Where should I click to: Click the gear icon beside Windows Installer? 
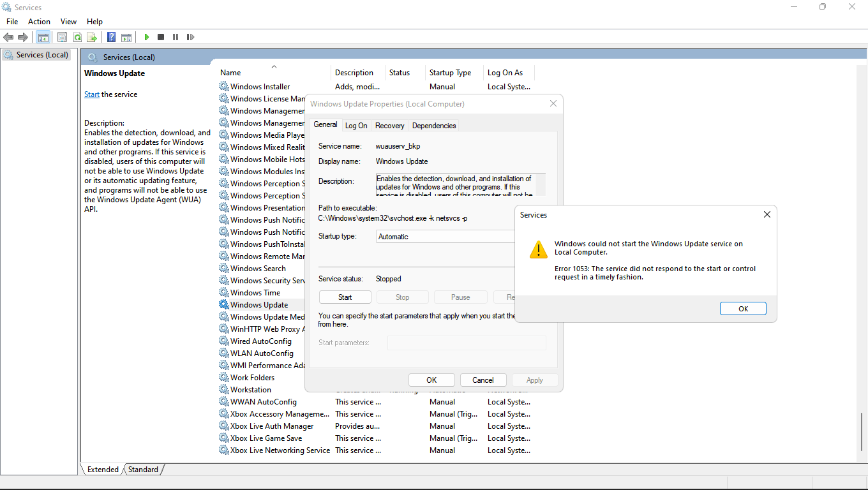point(224,86)
